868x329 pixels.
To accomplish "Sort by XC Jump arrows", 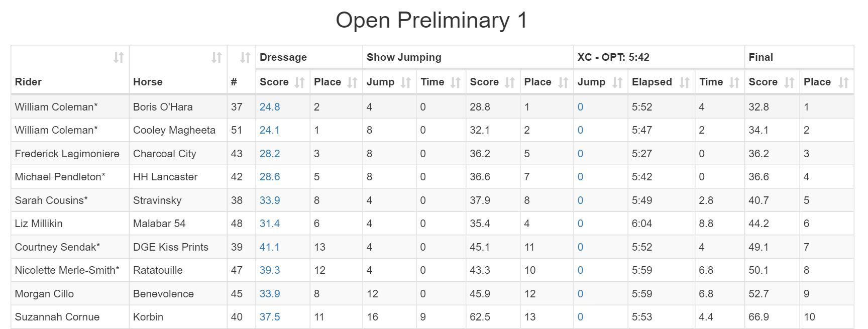I will click(x=617, y=82).
